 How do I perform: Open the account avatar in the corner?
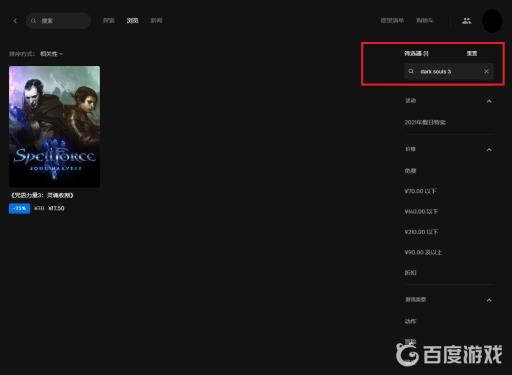coord(492,21)
